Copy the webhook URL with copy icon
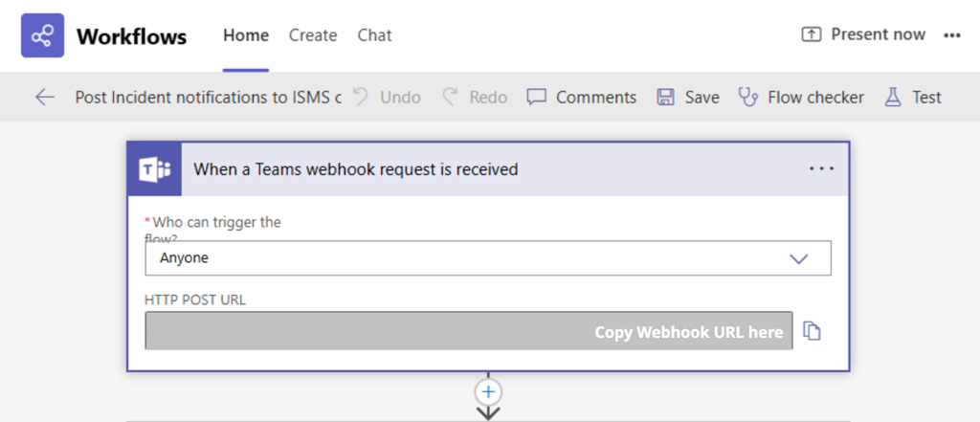 coord(812,331)
